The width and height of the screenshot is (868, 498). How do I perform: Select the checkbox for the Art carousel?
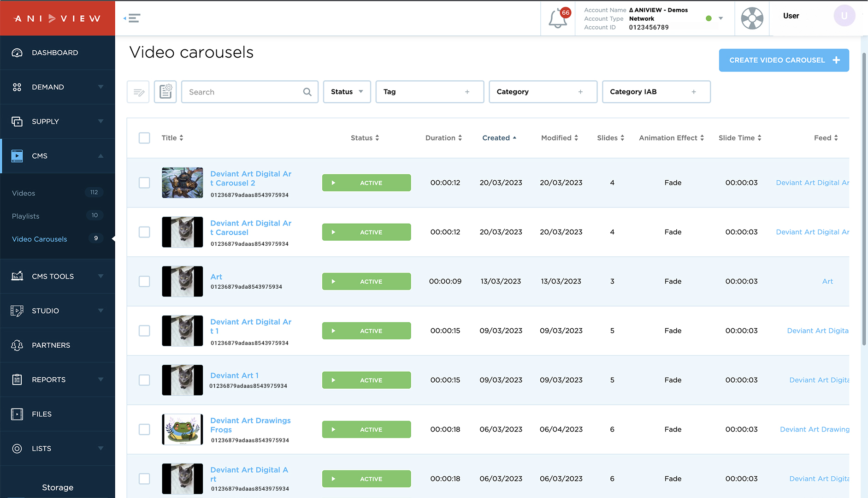click(144, 281)
